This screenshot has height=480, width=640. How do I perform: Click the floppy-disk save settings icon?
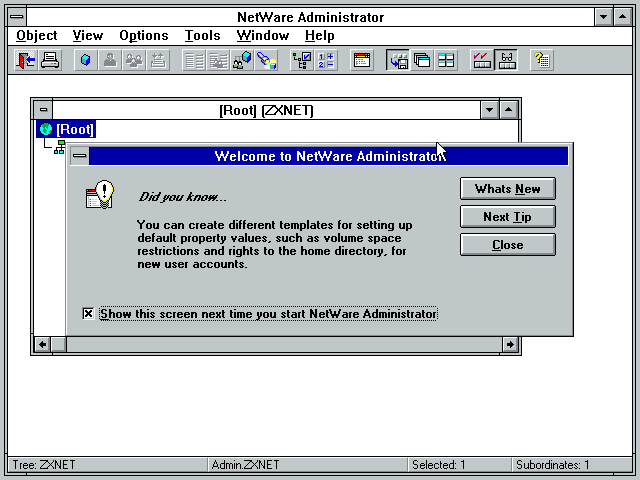click(x=398, y=60)
